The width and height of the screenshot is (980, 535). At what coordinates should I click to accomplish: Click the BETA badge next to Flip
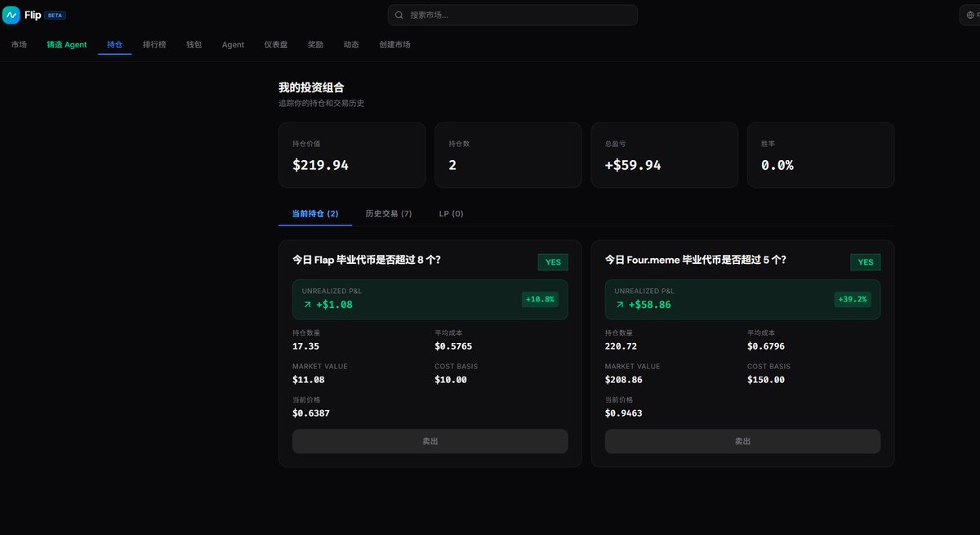tap(55, 16)
